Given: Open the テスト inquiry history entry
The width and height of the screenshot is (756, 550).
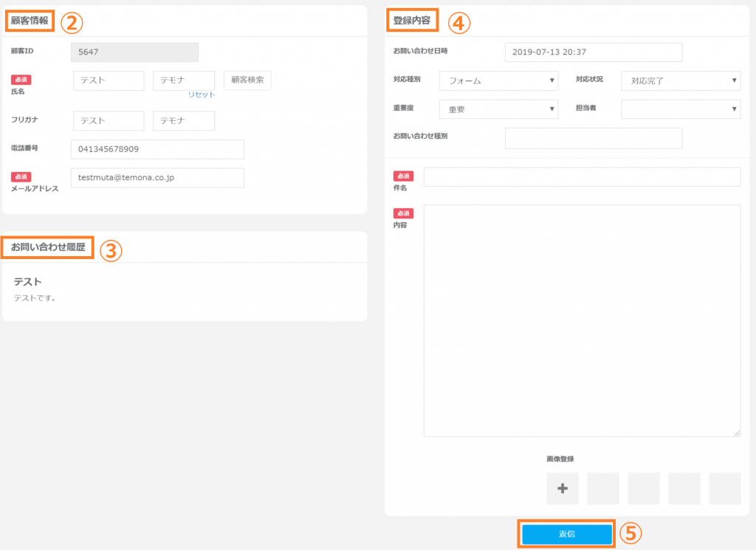Looking at the screenshot, I should (28, 282).
